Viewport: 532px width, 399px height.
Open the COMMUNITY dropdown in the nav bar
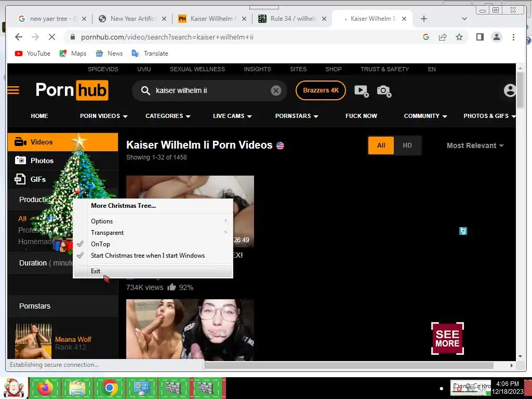425,116
